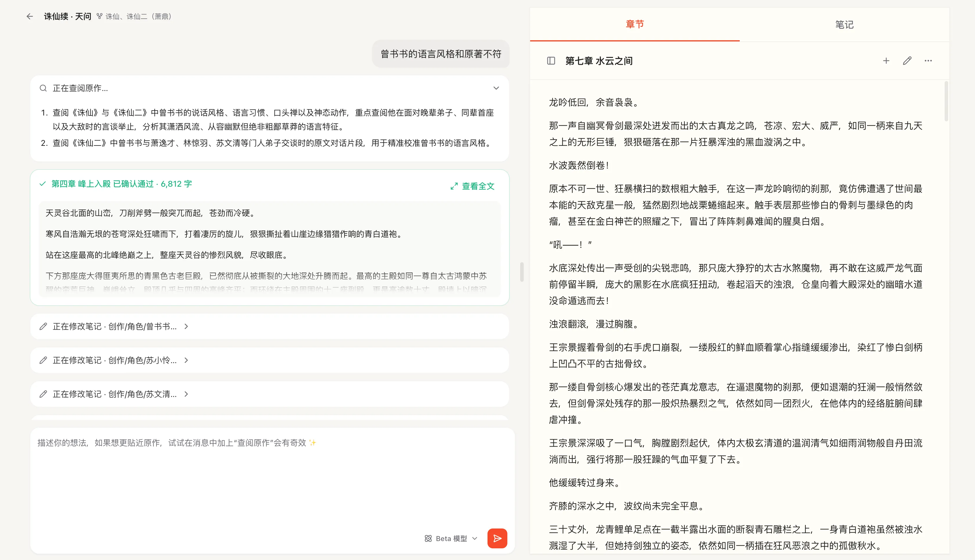Click the source works branch icon

pyautogui.click(x=99, y=16)
